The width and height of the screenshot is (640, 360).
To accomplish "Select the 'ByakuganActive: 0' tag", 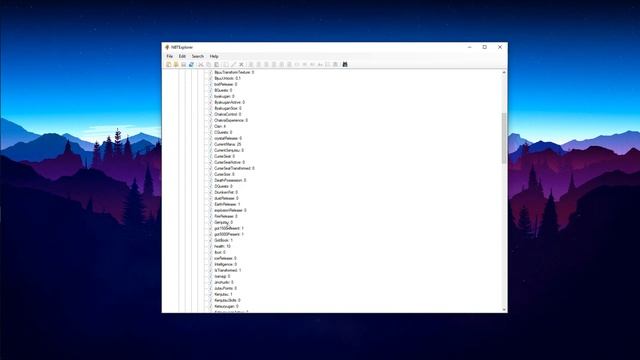I will pyautogui.click(x=229, y=102).
